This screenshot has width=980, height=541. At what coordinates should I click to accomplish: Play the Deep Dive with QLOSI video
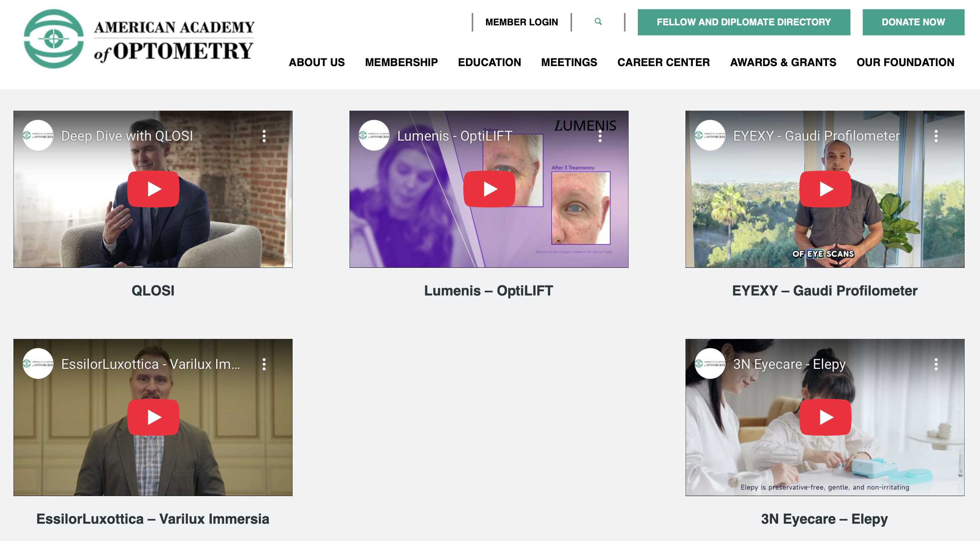[153, 189]
